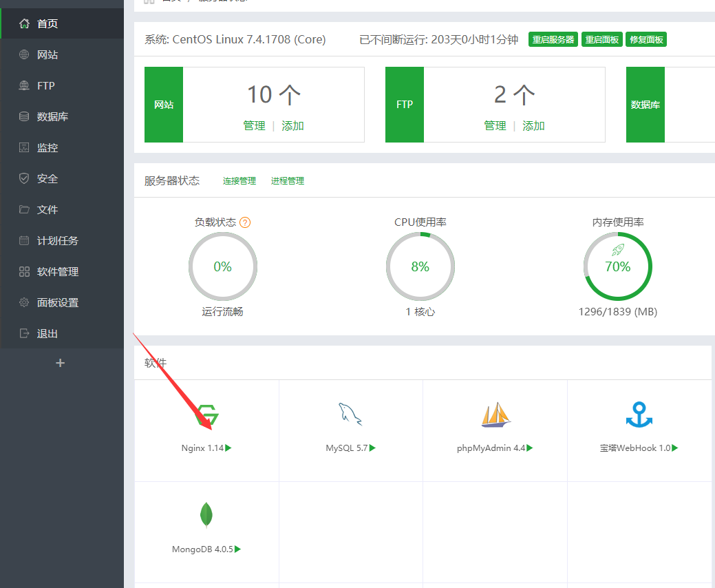Click the 宝塔WebHook 1.0 label
Image resolution: width=715 pixels, height=588 pixels.
coord(635,448)
